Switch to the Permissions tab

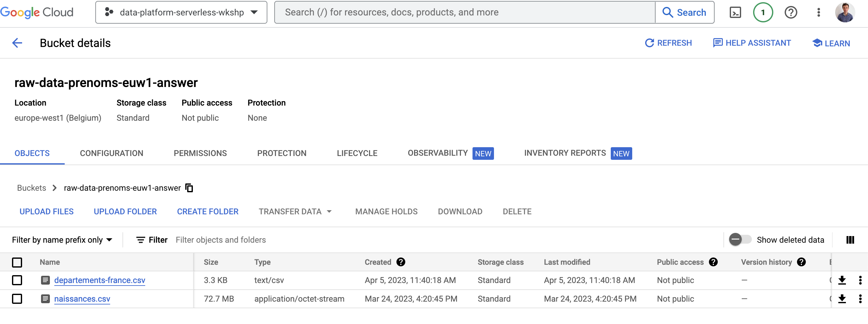click(200, 153)
